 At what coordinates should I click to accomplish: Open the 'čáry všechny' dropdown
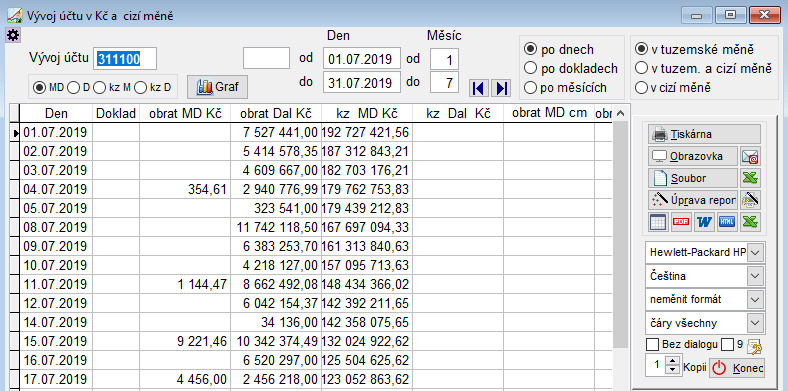[755, 323]
